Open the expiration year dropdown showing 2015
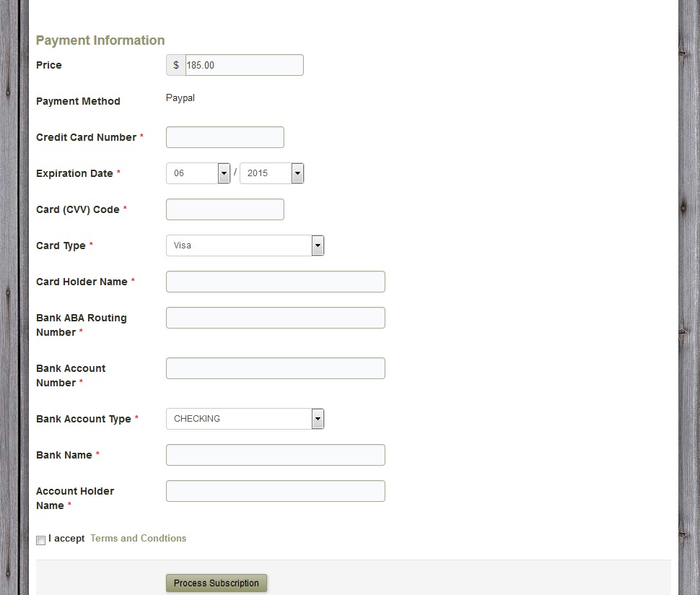This screenshot has height=595, width=700. 271,173
